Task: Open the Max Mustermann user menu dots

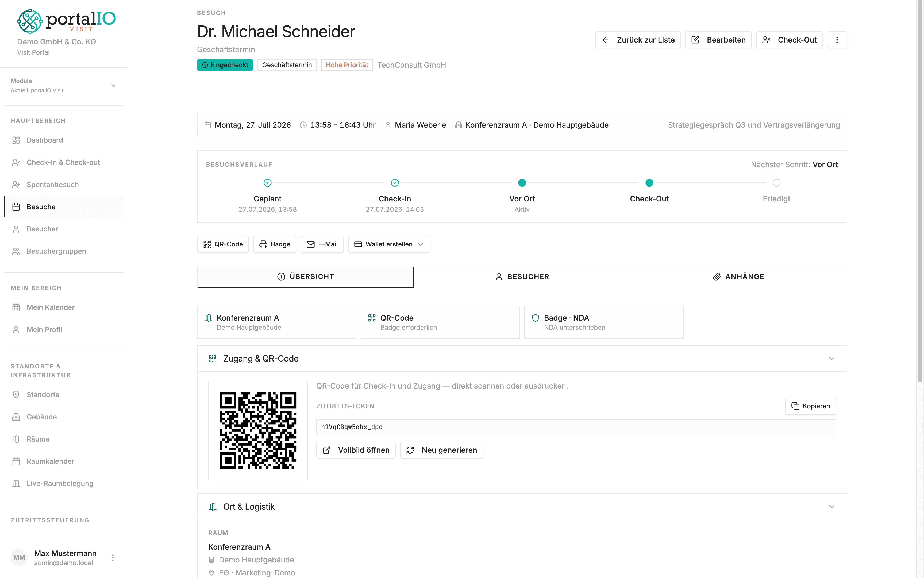Action: [x=113, y=558]
